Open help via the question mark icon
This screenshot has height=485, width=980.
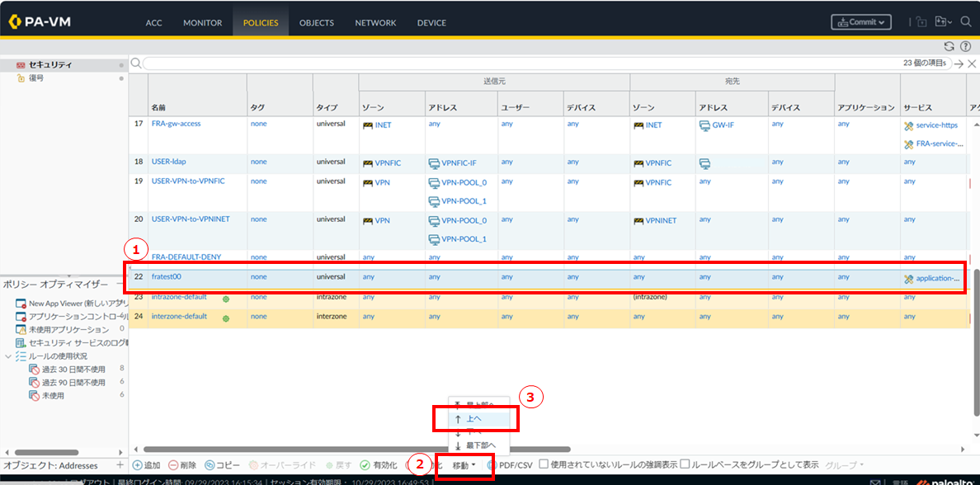point(965,46)
